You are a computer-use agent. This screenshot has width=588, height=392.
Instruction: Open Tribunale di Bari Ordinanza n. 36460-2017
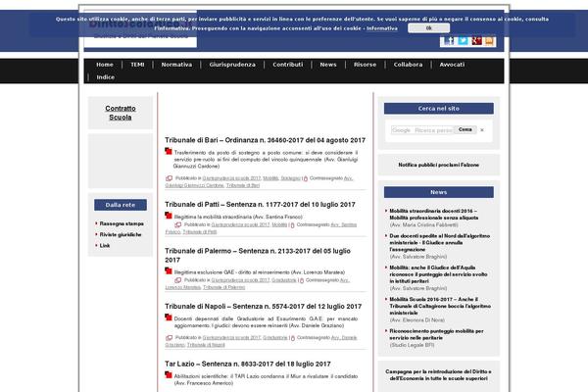[x=265, y=140]
